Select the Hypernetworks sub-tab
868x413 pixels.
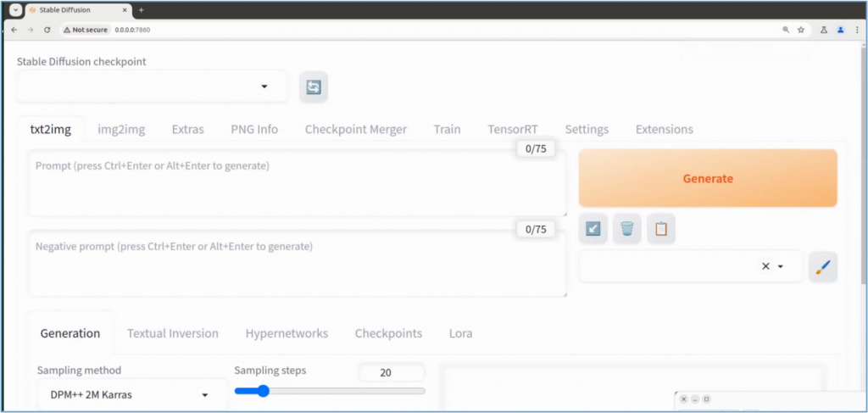click(287, 333)
